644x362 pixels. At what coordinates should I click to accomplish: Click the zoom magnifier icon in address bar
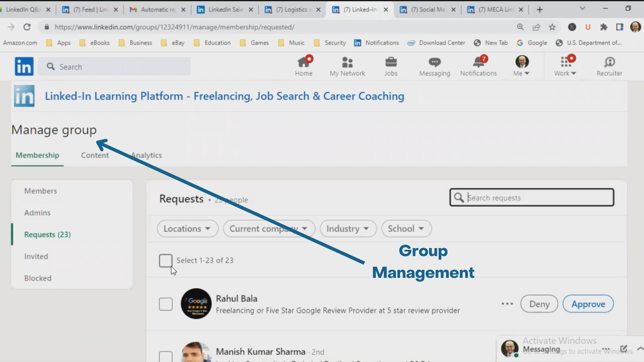(520, 27)
